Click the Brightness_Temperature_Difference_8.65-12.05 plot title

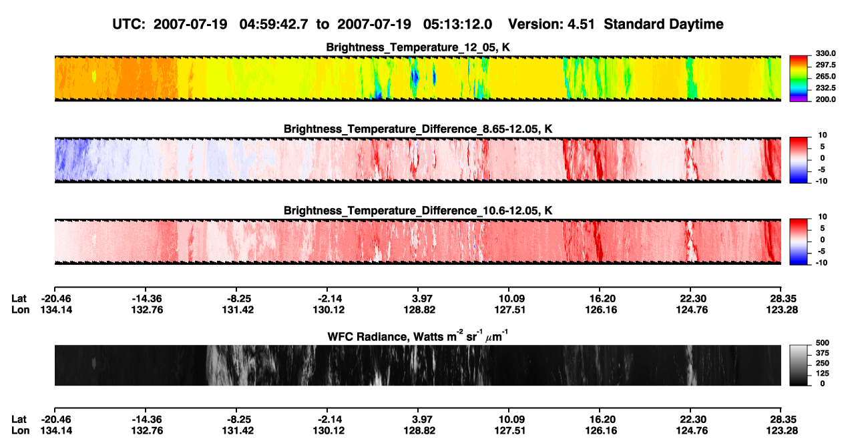[x=418, y=129]
